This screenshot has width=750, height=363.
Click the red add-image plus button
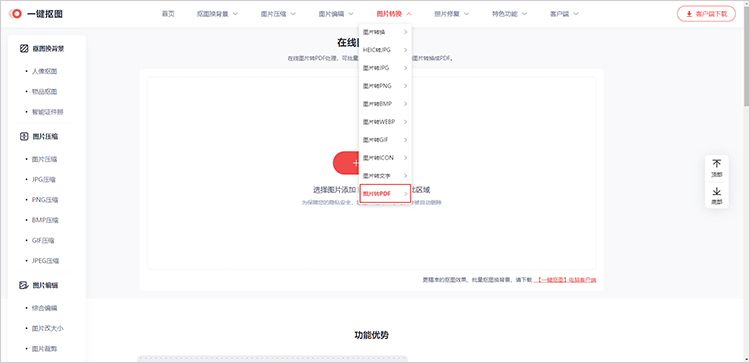(346, 163)
